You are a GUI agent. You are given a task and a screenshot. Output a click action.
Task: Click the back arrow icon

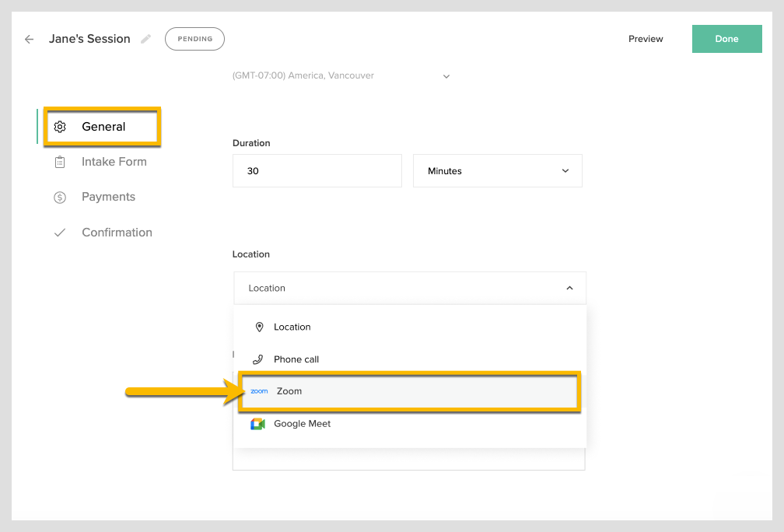point(30,39)
